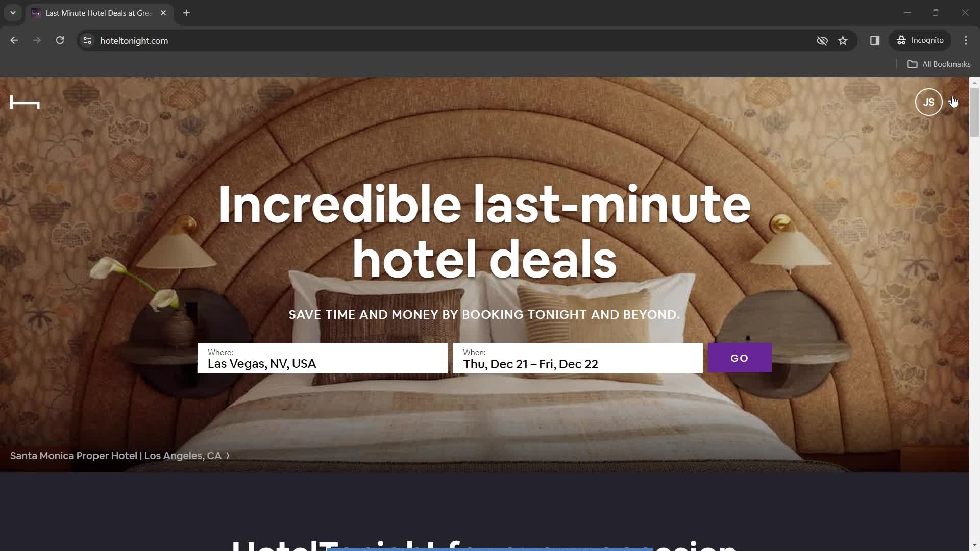Click the split-screen display icon

(x=874, y=40)
